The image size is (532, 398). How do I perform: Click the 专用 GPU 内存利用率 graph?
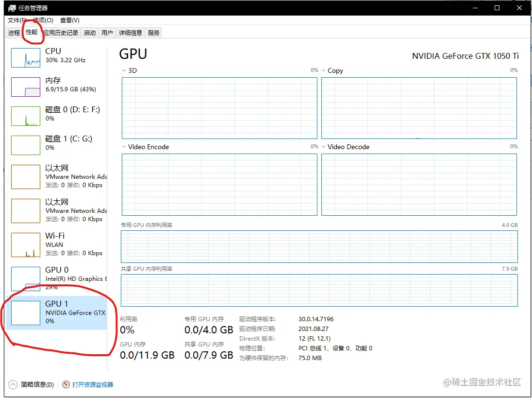tap(319, 246)
